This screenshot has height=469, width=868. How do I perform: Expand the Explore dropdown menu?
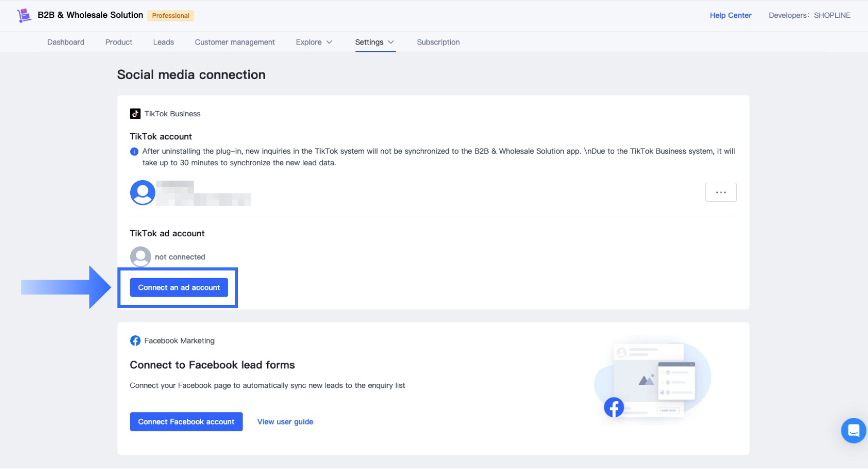314,42
